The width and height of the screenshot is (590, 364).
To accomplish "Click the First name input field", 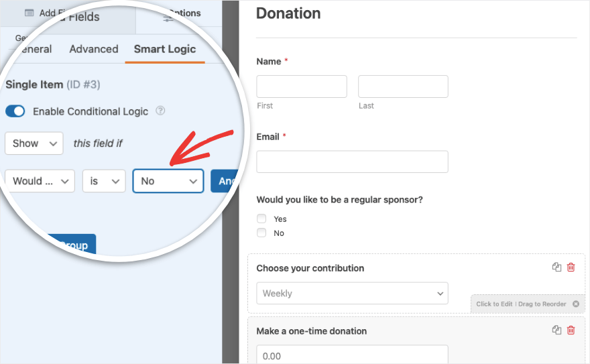I will 302,86.
